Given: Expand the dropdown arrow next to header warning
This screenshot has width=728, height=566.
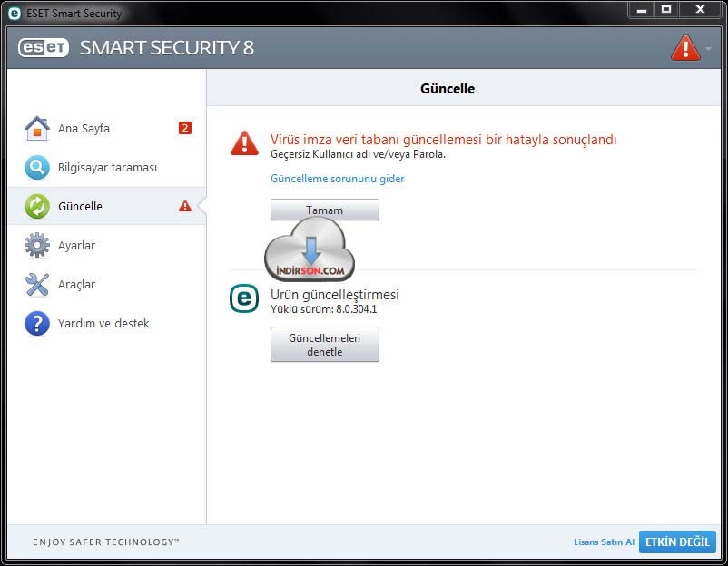Looking at the screenshot, I should [x=708, y=48].
